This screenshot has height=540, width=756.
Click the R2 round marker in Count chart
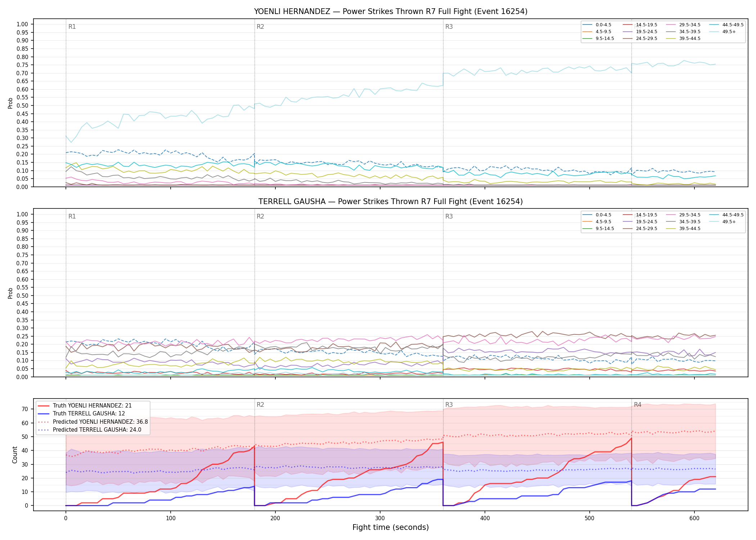[260, 405]
